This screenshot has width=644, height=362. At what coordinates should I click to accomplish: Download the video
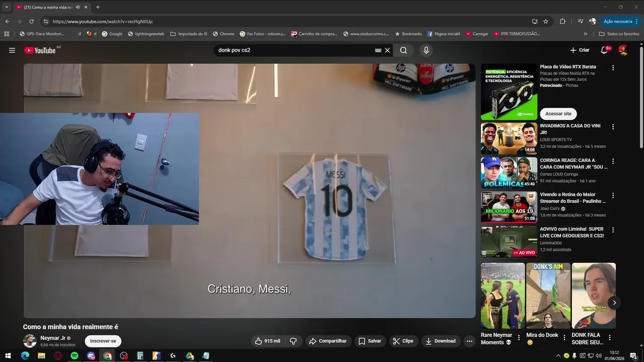click(440, 341)
